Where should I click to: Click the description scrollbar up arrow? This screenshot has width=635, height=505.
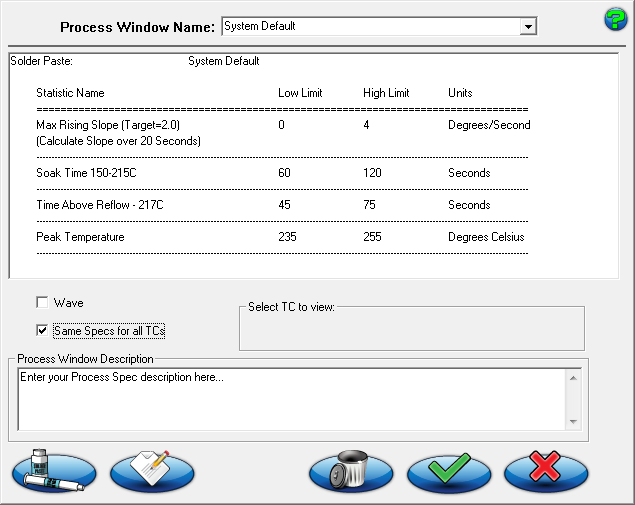tap(573, 378)
